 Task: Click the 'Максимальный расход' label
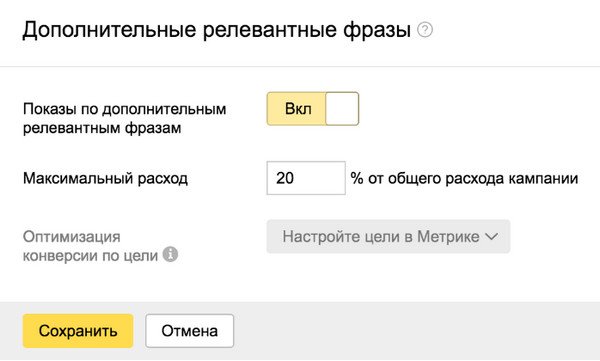[x=105, y=178]
